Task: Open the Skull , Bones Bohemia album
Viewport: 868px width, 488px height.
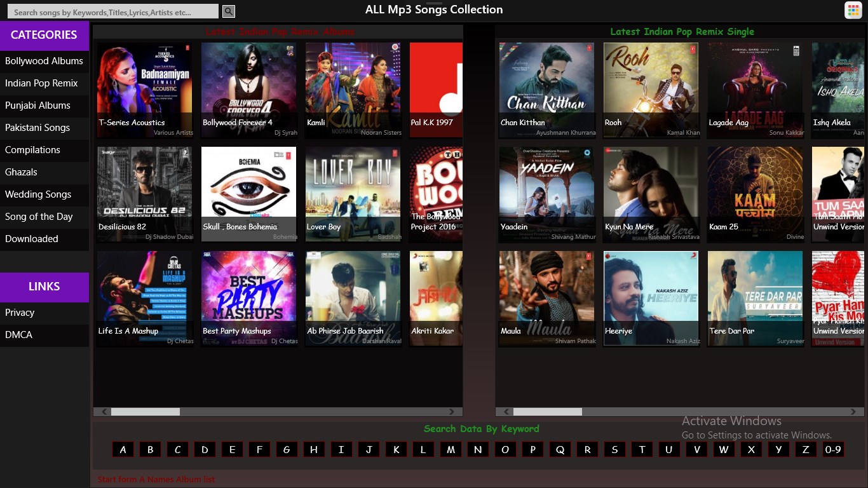Action: point(248,194)
